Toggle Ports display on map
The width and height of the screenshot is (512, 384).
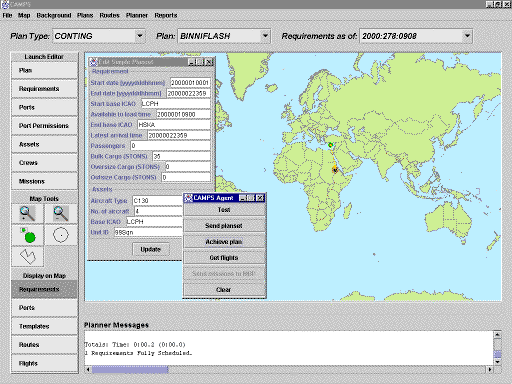point(44,308)
